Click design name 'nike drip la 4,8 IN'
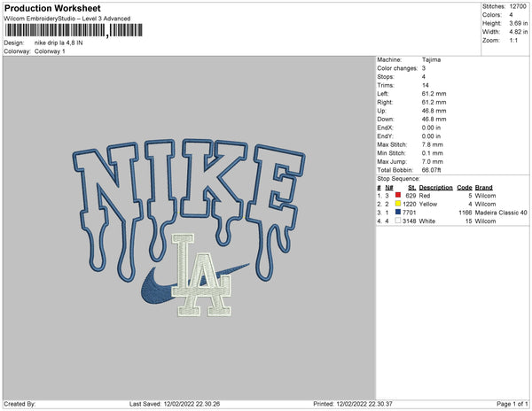The height and width of the screenshot is (411, 532). tap(59, 43)
